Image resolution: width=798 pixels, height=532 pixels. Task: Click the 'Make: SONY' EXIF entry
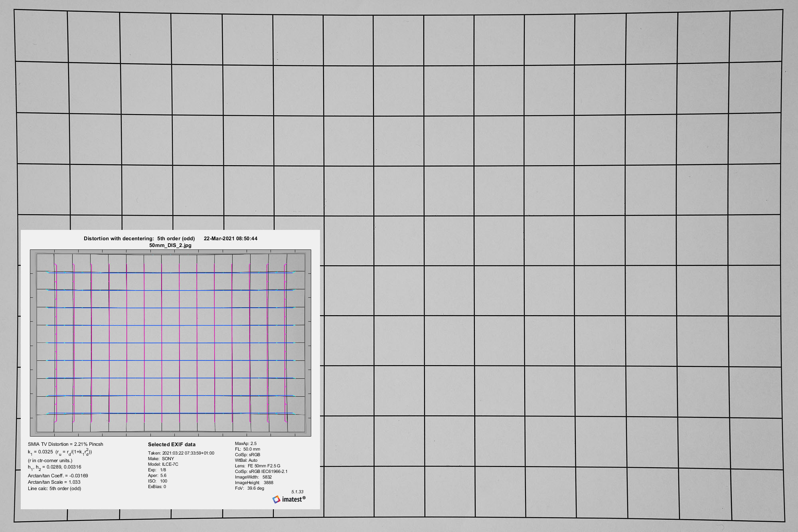pyautogui.click(x=161, y=459)
